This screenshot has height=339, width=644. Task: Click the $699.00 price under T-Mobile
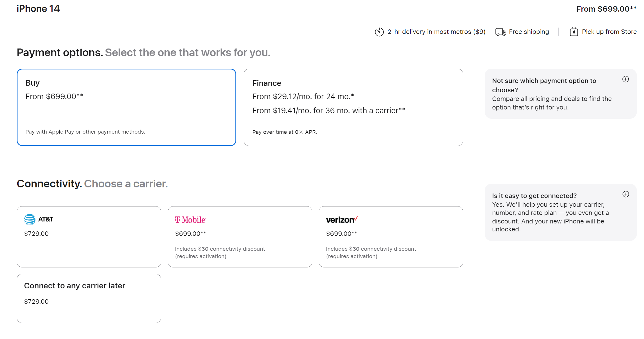click(191, 234)
